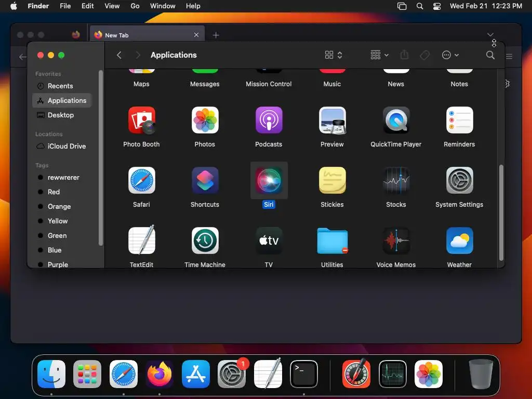Select the Purple tag in sidebar
Viewport: 532px width, 399px height.
(x=62, y=264)
